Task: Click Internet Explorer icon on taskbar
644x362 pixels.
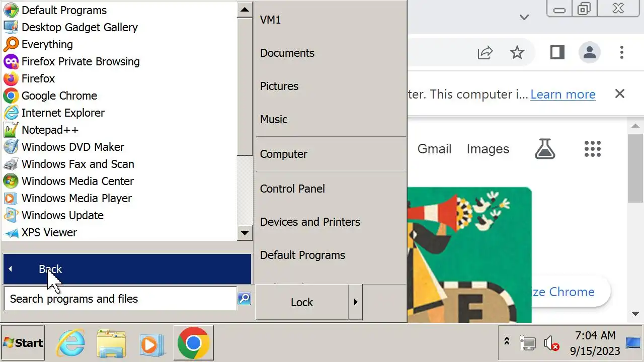Action: tap(70, 343)
